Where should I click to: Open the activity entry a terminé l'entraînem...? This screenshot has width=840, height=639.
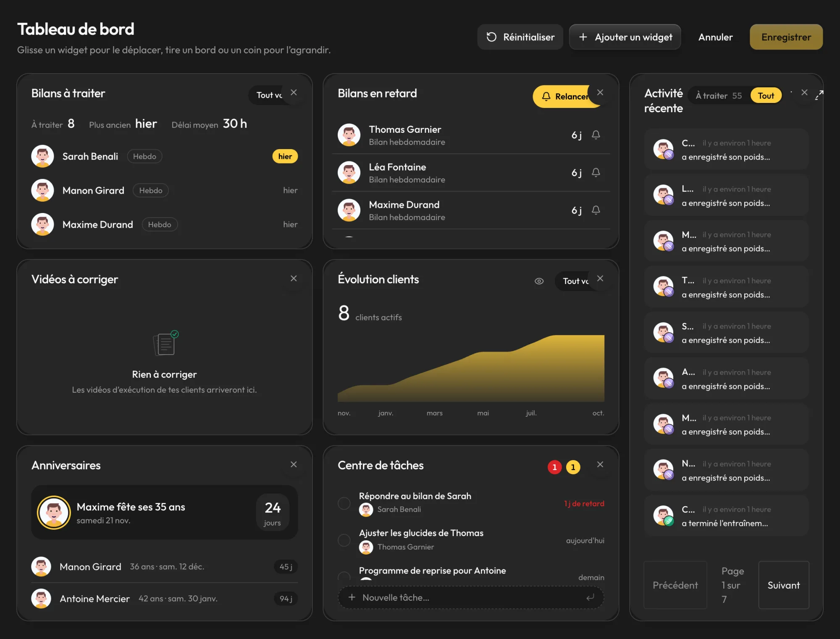[x=726, y=516]
